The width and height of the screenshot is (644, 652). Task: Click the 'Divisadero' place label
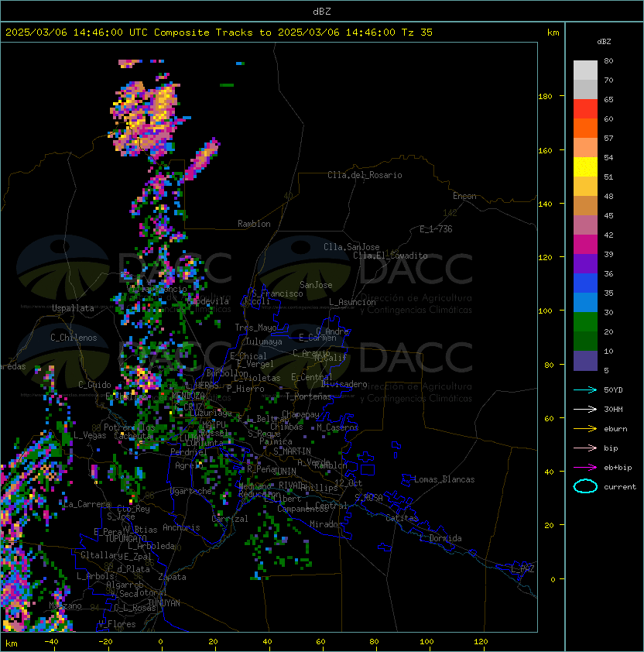[x=344, y=384]
